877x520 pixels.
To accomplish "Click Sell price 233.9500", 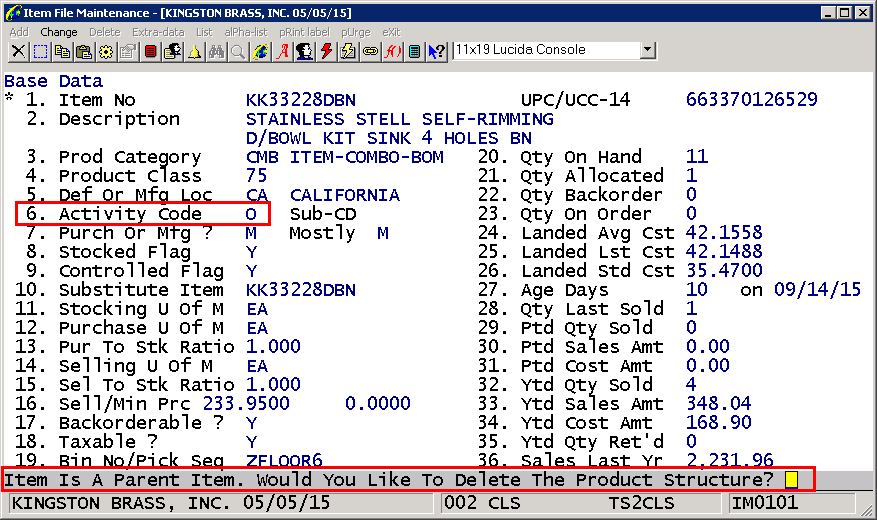I will (246, 403).
